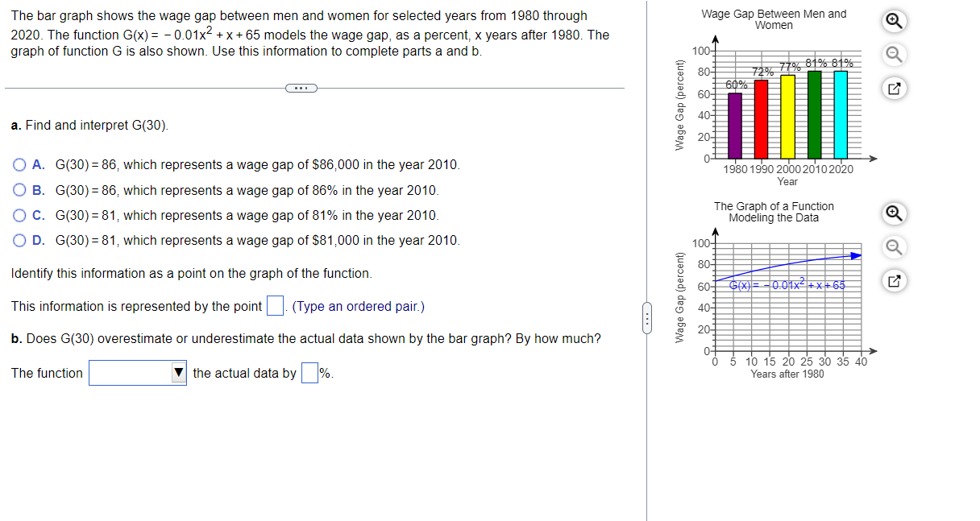Zoom in on the wage gap bar graph

tap(893, 21)
